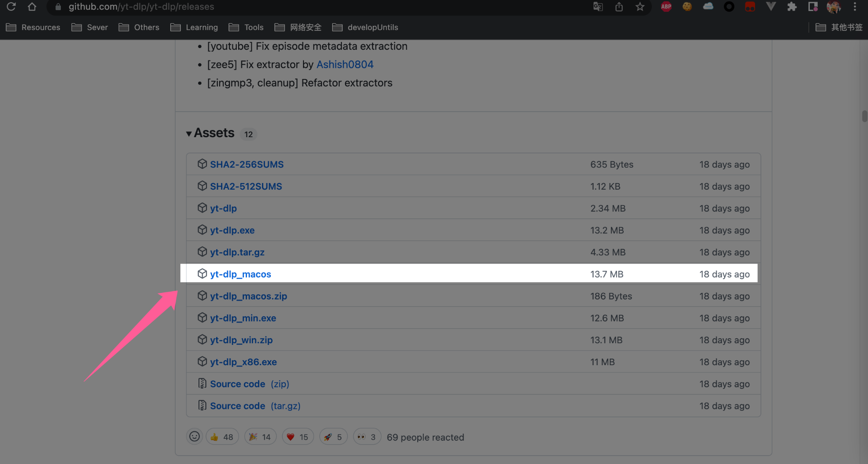Click package icon beside yt-dlp.exe
Viewport: 868px width, 464px height.
pos(202,230)
